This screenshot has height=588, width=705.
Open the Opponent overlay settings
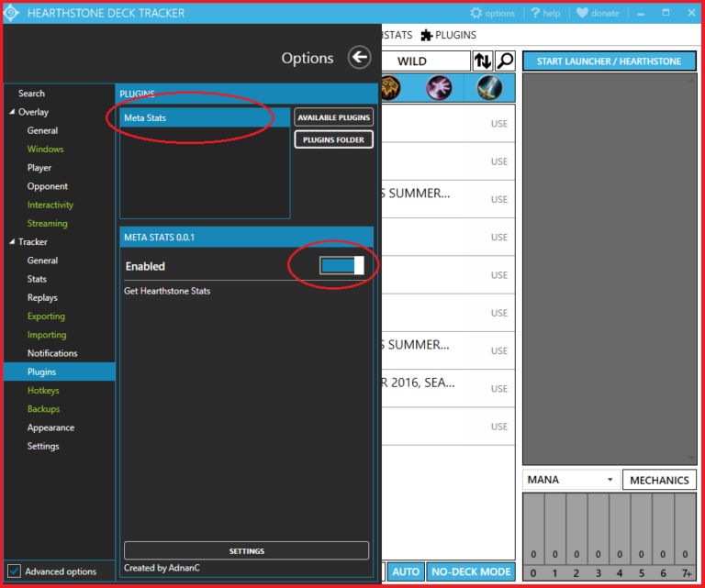tap(47, 186)
